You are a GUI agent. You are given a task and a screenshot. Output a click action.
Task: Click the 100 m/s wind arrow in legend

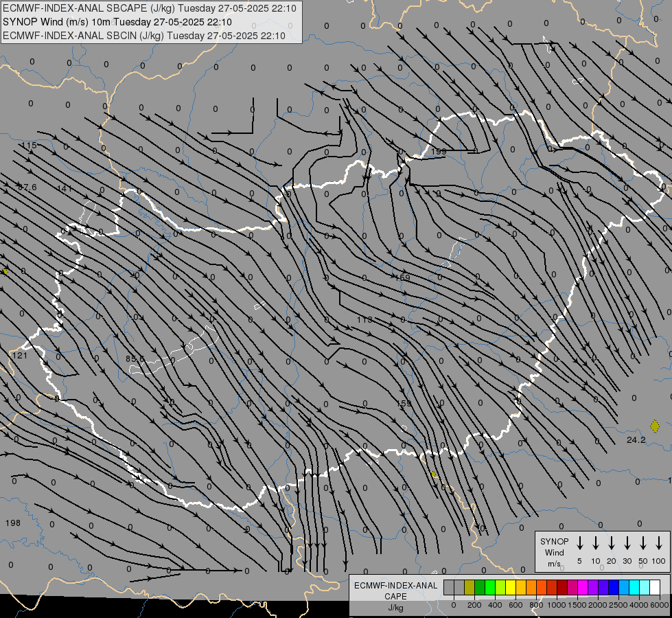(659, 542)
